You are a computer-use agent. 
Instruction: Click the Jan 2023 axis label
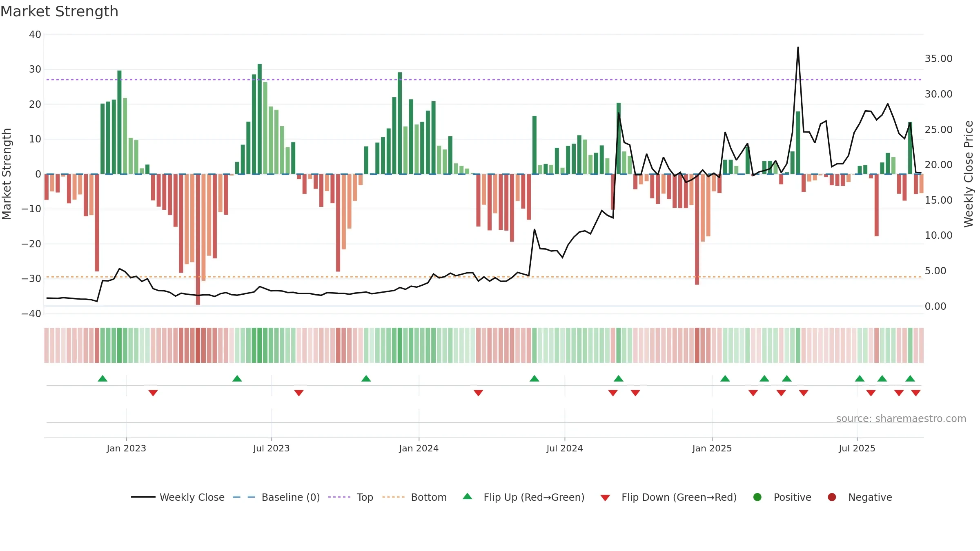click(127, 449)
